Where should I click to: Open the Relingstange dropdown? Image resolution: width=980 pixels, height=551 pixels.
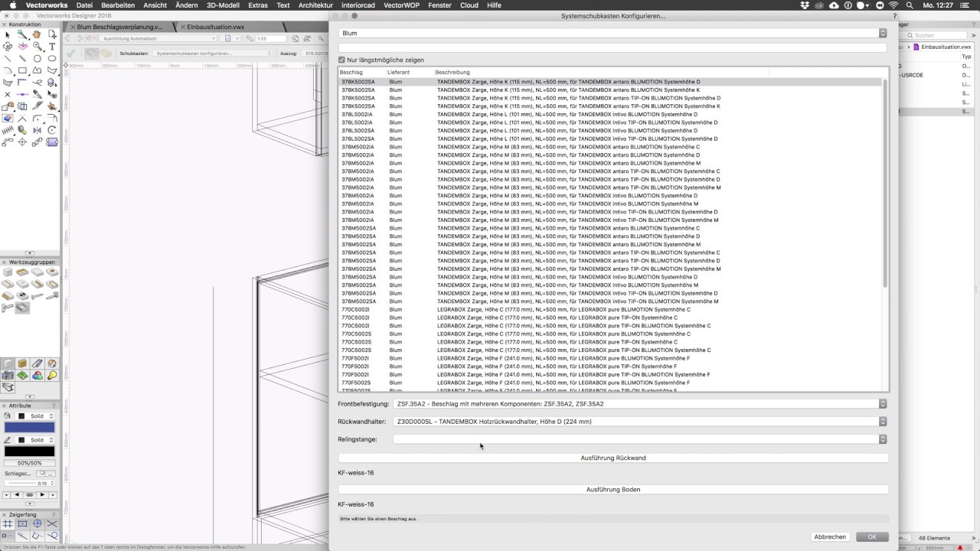pos(639,439)
